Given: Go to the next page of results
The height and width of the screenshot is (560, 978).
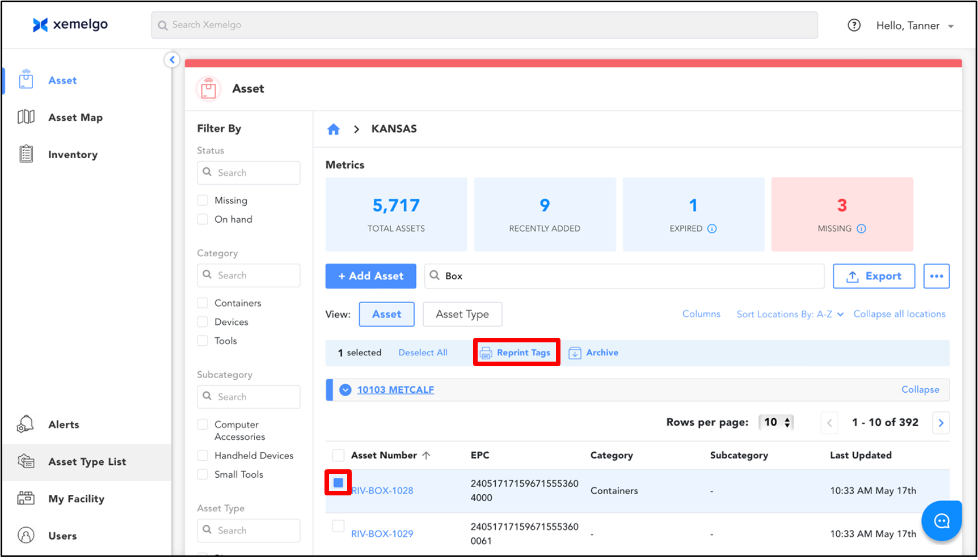Looking at the screenshot, I should click(x=941, y=423).
